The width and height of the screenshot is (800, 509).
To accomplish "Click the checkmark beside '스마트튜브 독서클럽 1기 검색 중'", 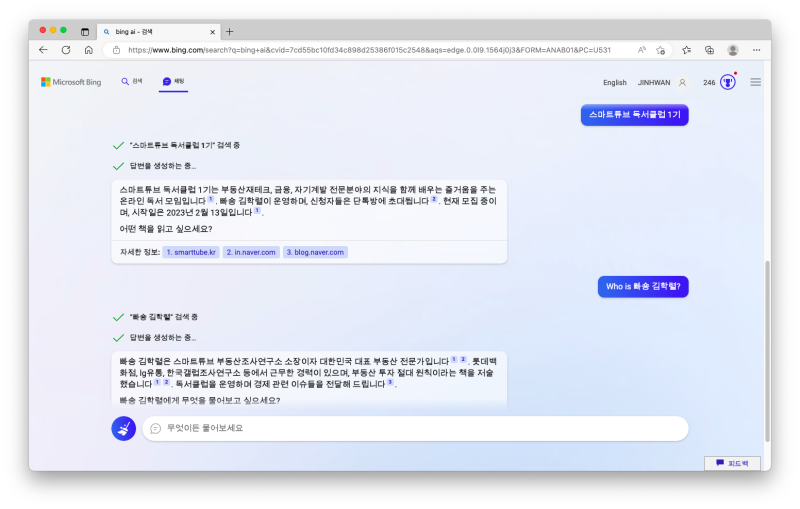I will coord(118,146).
